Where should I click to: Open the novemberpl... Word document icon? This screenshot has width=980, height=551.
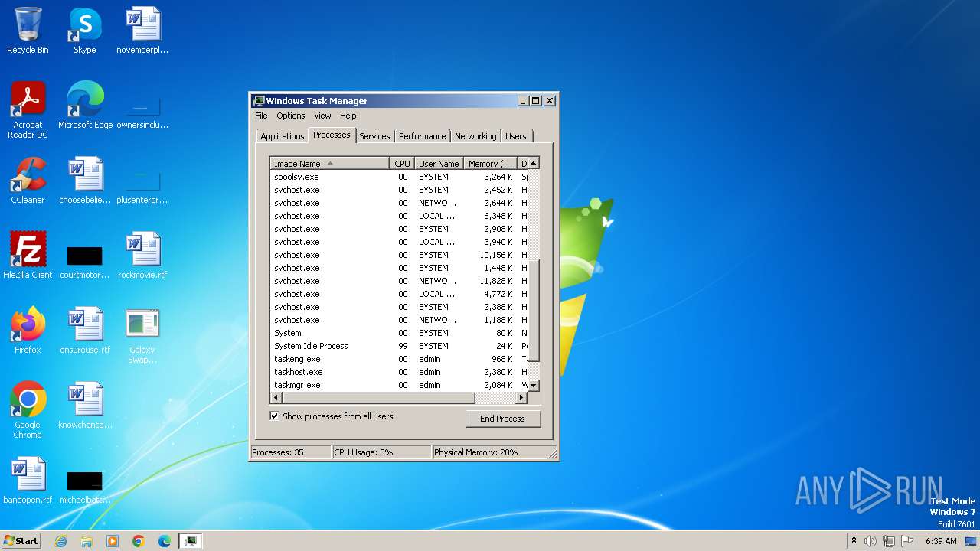(x=142, y=31)
